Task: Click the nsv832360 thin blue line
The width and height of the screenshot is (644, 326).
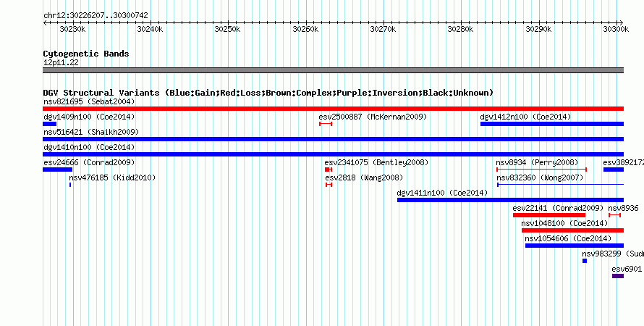Action: pyautogui.click(x=560, y=185)
